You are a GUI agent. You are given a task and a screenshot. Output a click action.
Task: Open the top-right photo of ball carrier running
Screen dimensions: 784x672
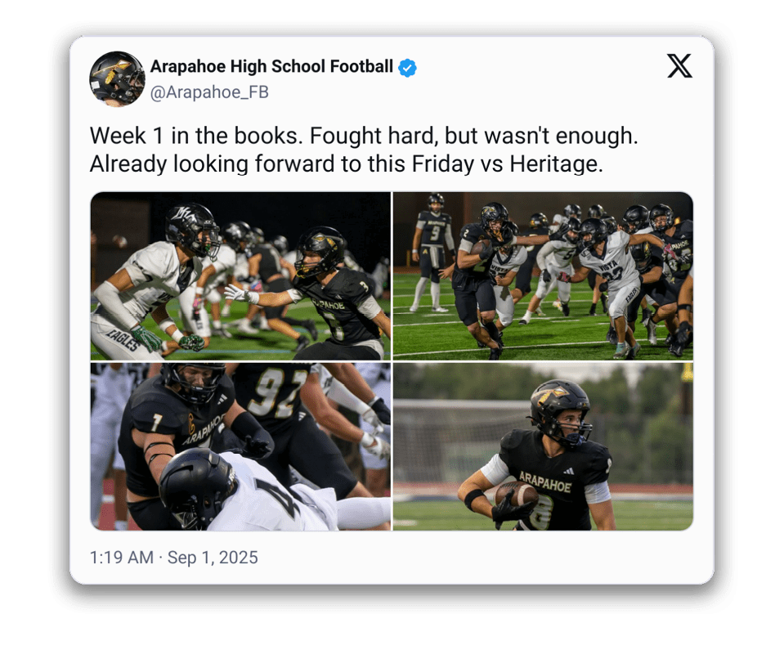click(543, 276)
